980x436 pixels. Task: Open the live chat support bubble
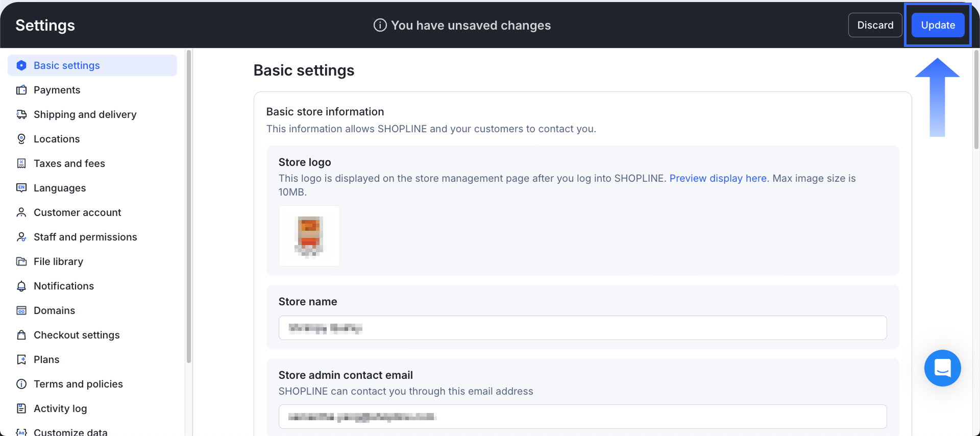click(942, 368)
